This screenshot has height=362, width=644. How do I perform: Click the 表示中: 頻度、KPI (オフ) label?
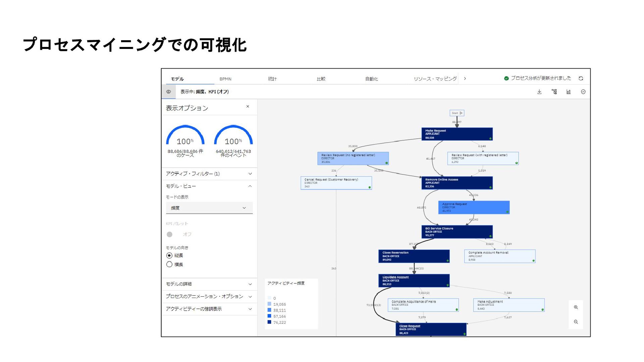(205, 92)
